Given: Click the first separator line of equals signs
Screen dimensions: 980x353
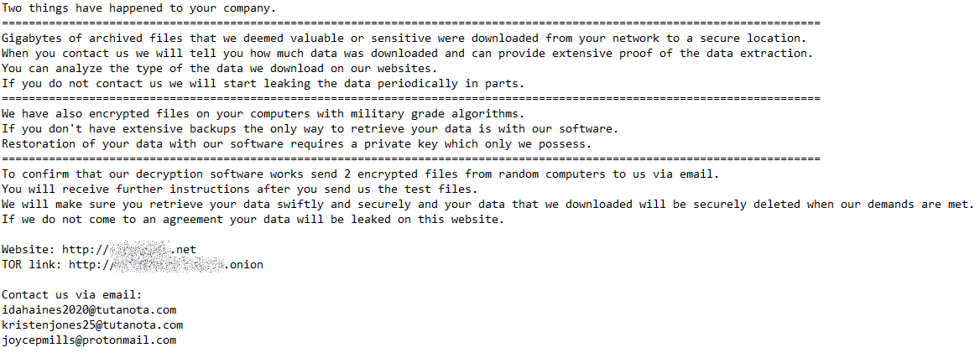Looking at the screenshot, I should coord(410,23).
